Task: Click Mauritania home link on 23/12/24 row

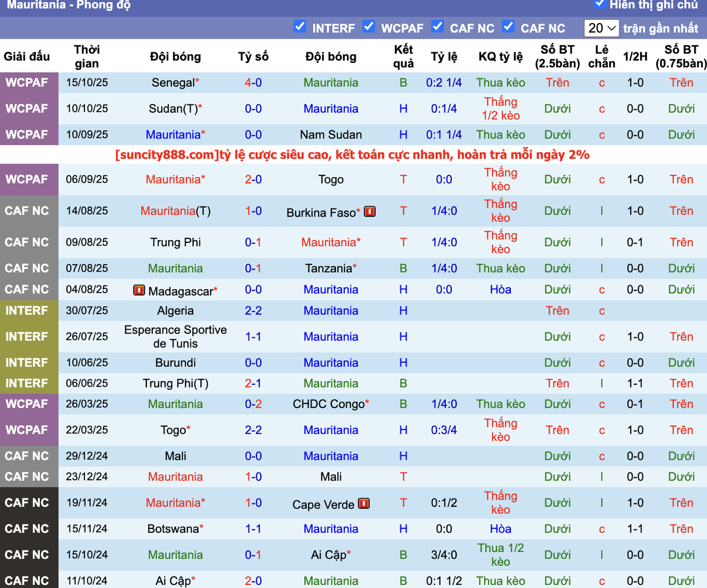Action: 175,476
